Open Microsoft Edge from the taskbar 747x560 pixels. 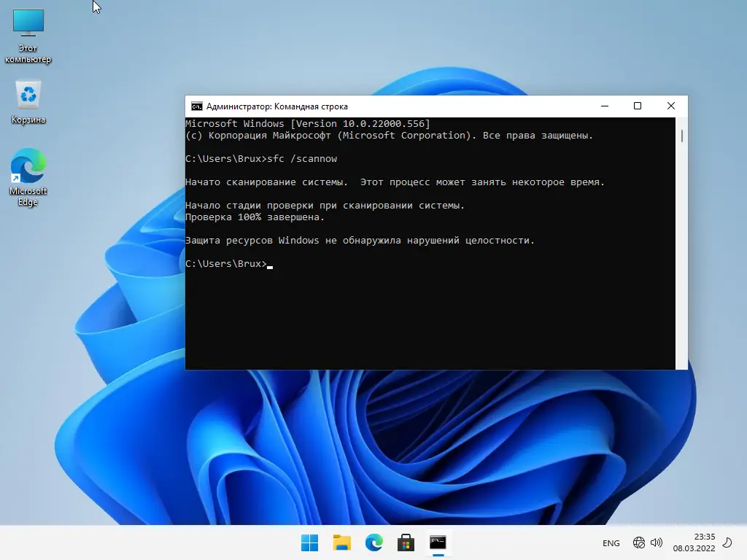coord(373,542)
